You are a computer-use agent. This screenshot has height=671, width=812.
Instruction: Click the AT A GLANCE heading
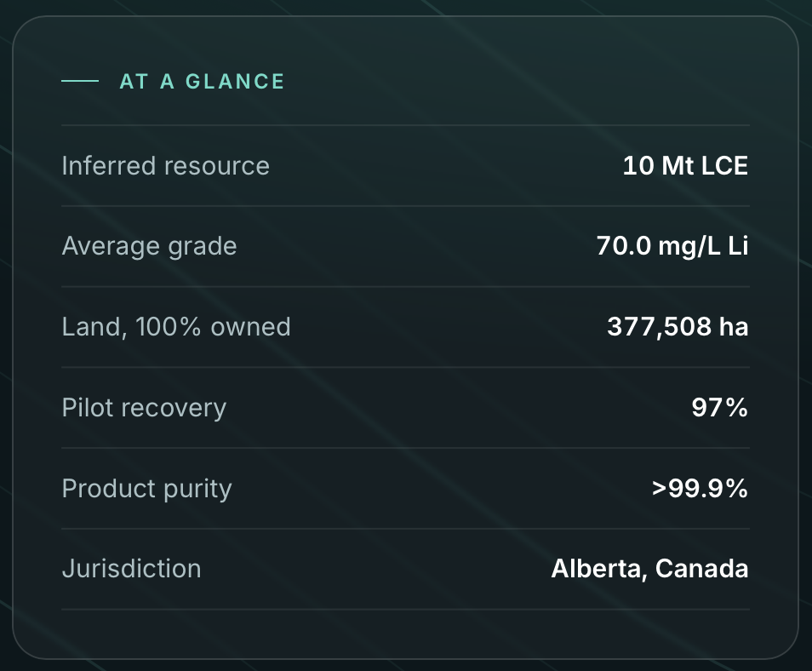(x=202, y=82)
